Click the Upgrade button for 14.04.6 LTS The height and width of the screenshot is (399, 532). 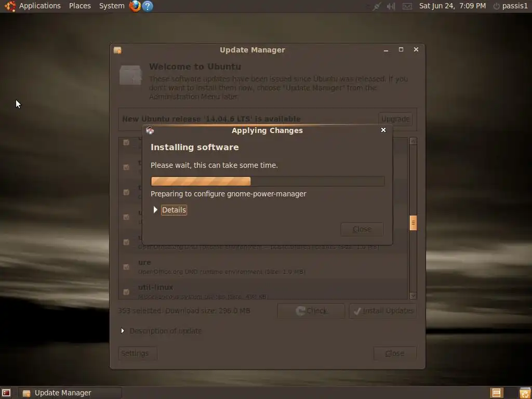pos(395,119)
